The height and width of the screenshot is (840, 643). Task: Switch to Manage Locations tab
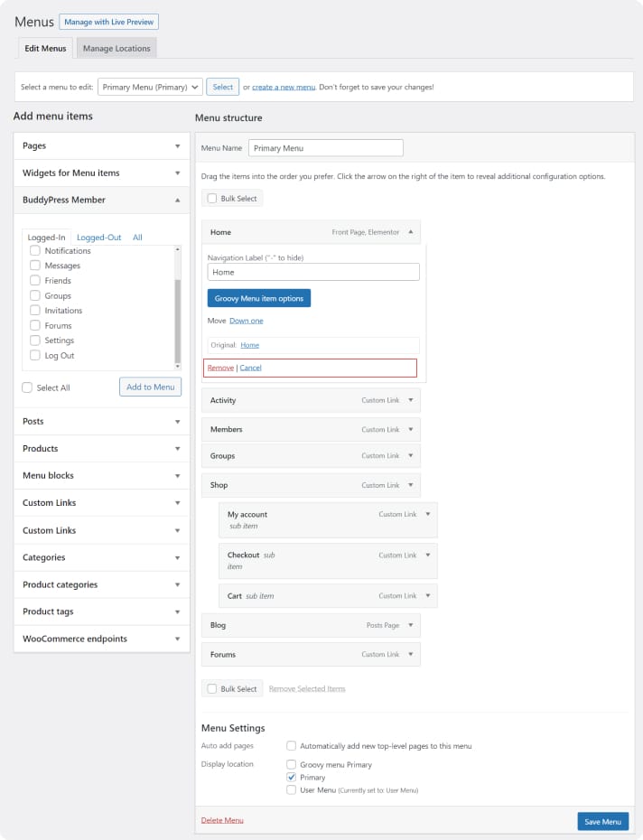(x=116, y=48)
